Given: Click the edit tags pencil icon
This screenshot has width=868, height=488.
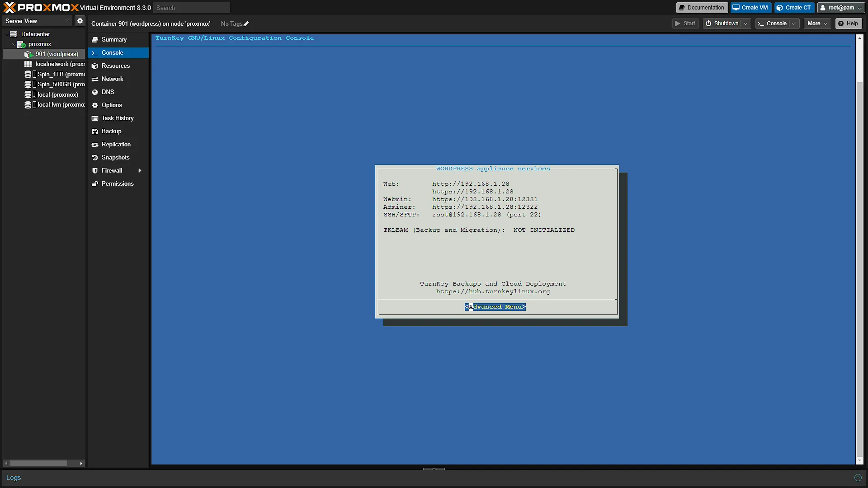Looking at the screenshot, I should (246, 24).
